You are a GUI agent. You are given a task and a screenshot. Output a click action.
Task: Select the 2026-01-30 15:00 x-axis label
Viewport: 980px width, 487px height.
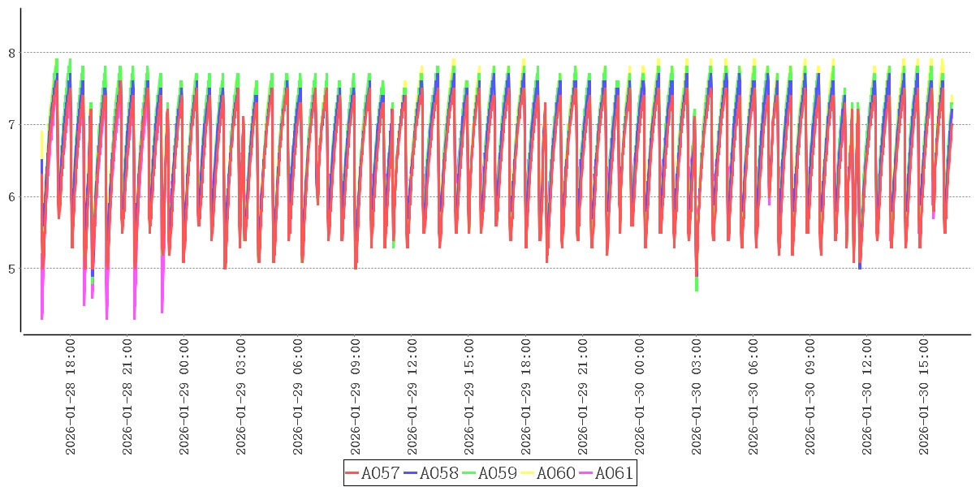click(924, 397)
